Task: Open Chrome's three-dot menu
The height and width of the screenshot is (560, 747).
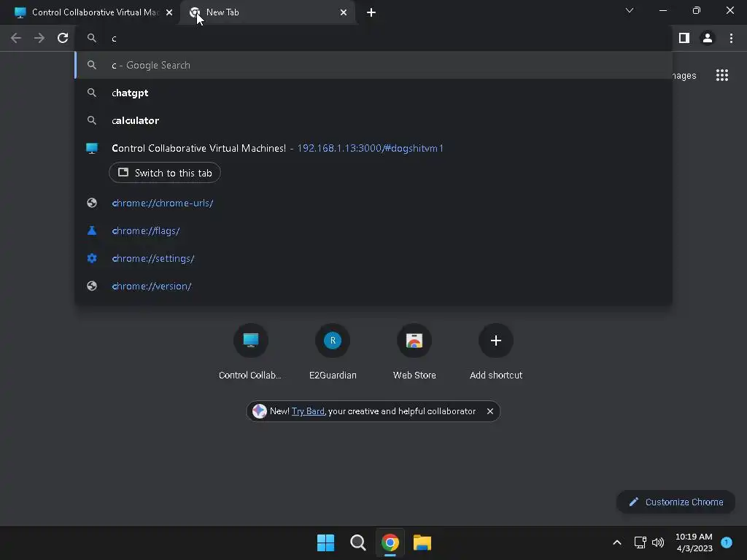Action: pos(731,38)
